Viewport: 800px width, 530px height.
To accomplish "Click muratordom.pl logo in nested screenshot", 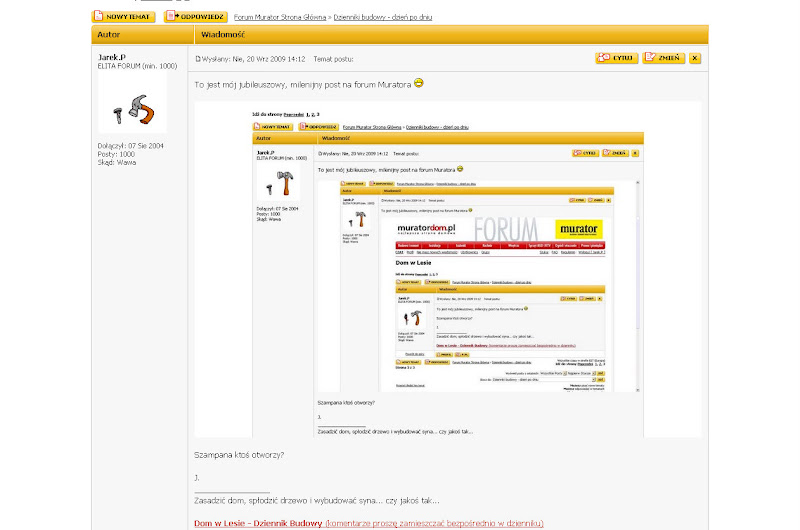I will [426, 229].
